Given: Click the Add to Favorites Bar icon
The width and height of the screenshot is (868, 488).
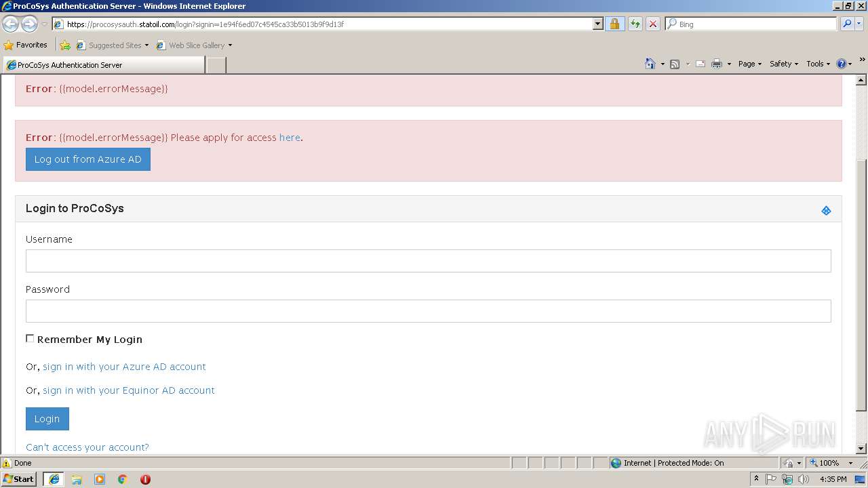Looking at the screenshot, I should coord(65,45).
